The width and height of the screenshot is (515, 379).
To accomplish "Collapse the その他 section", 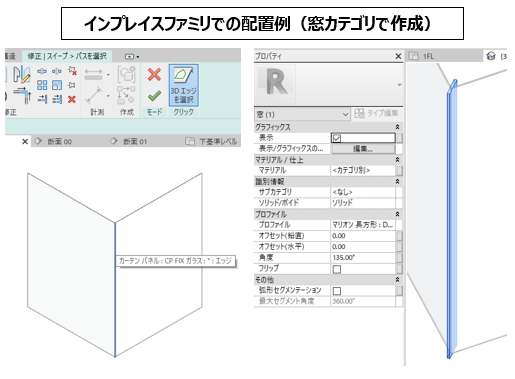I will click(397, 280).
